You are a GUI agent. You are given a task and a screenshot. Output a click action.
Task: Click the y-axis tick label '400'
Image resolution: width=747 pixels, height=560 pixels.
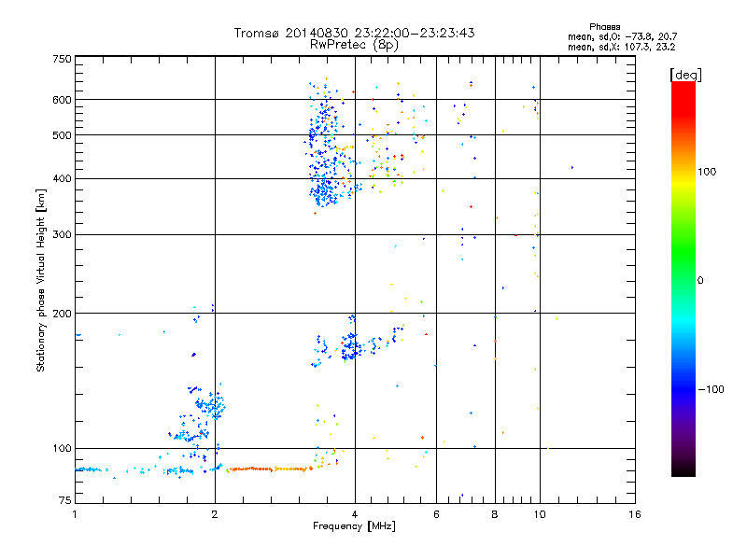[62, 179]
